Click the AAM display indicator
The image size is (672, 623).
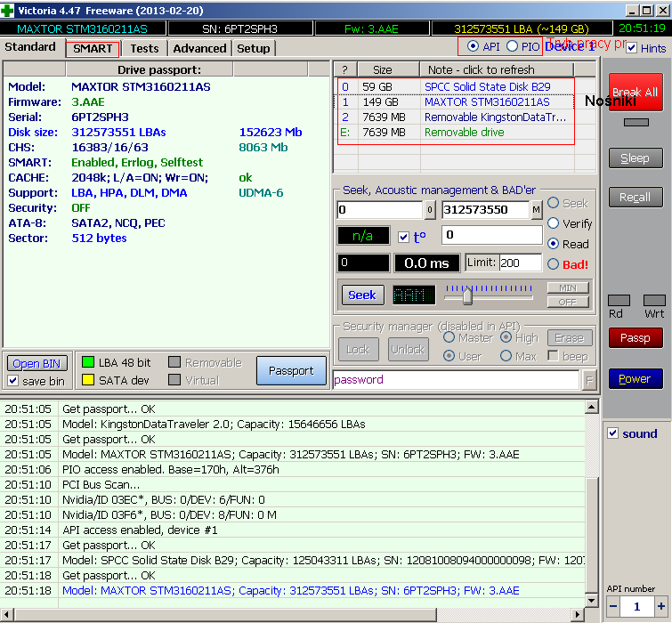[x=414, y=295]
